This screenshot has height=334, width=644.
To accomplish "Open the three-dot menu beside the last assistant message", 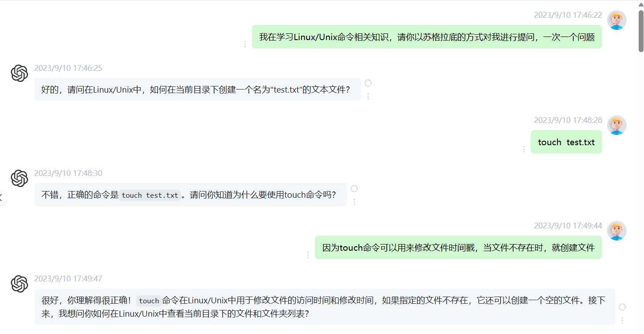I will click(x=622, y=320).
